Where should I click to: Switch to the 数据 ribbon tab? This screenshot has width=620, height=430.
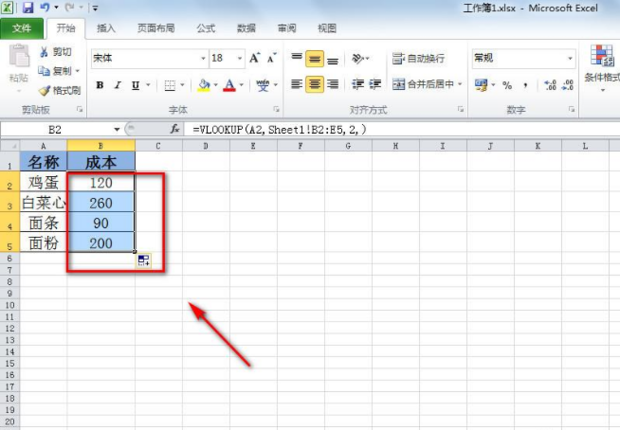click(246, 28)
